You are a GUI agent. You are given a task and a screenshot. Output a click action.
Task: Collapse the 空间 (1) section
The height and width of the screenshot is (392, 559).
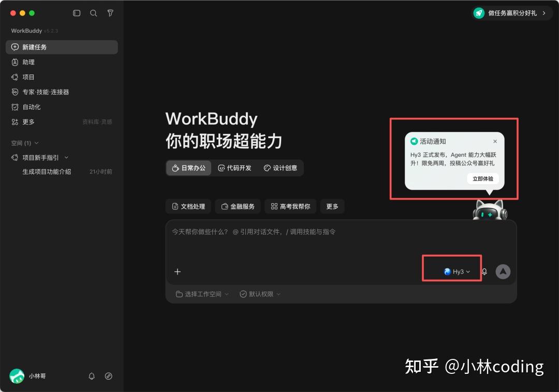click(x=25, y=143)
